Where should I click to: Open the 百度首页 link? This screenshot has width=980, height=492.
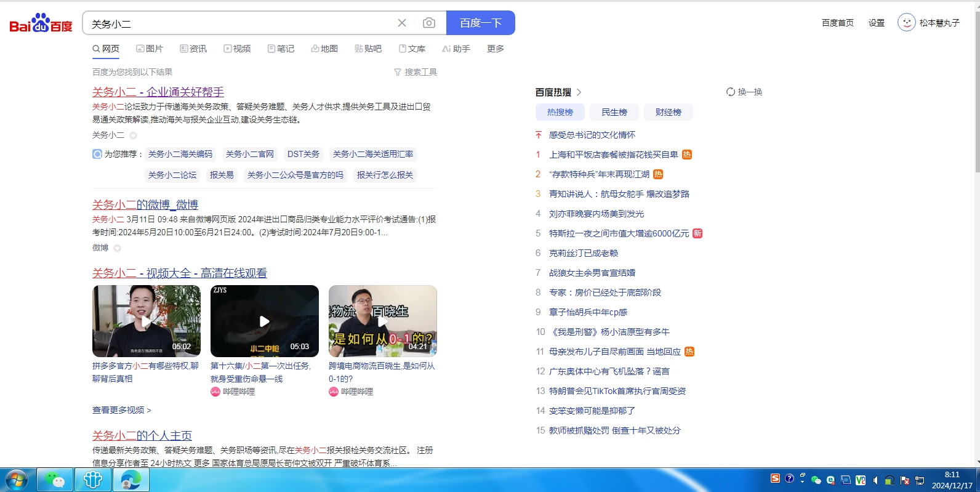click(x=838, y=23)
